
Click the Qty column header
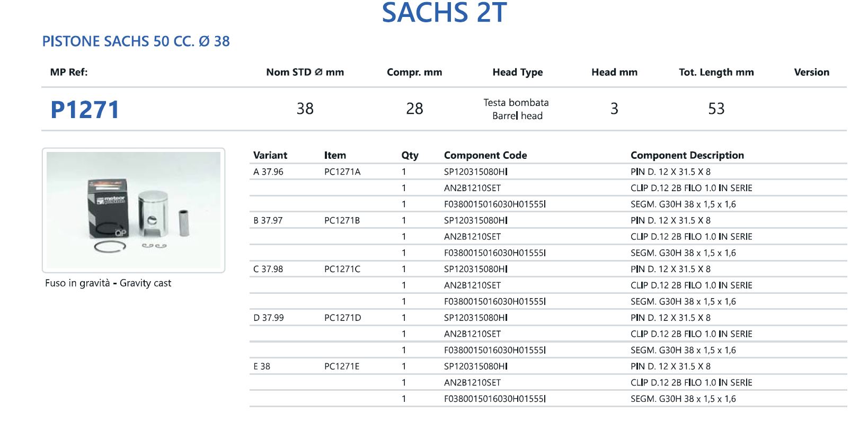(x=410, y=155)
